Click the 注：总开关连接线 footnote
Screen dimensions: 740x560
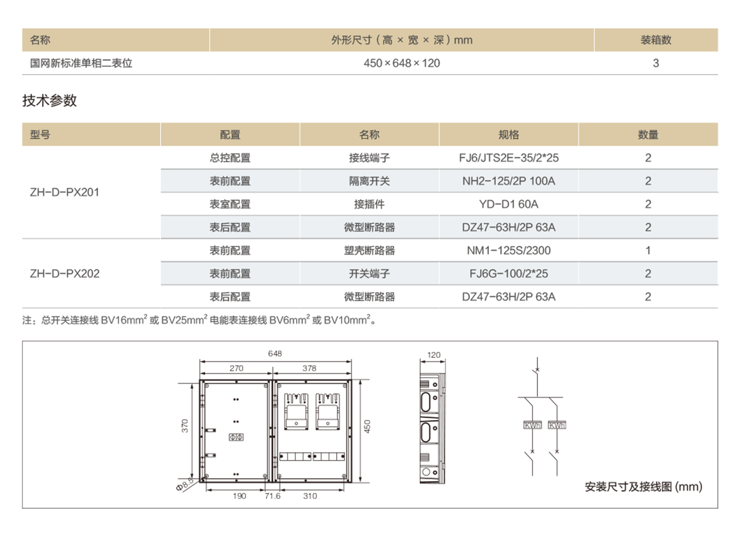click(x=199, y=320)
